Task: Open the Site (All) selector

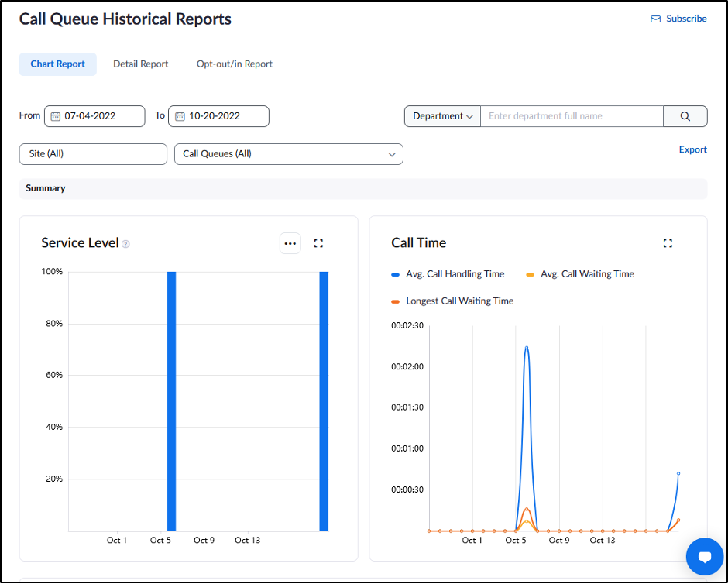Action: 93,154
